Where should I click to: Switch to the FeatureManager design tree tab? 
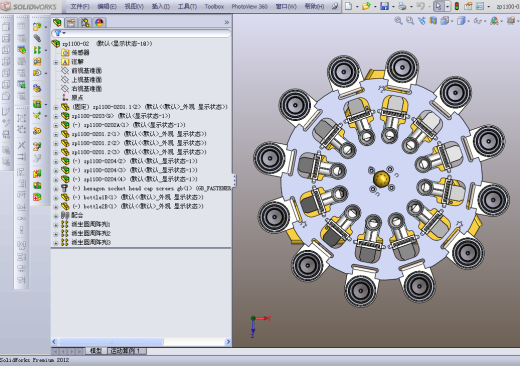[x=57, y=22]
